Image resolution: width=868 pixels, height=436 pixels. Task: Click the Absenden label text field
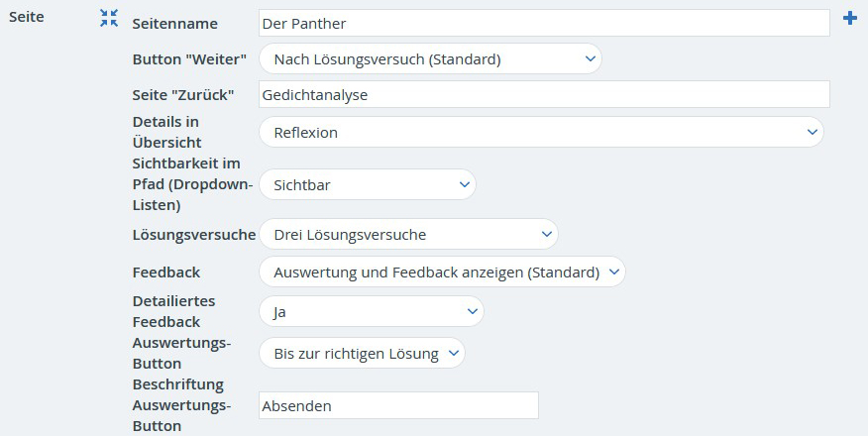[x=398, y=405]
